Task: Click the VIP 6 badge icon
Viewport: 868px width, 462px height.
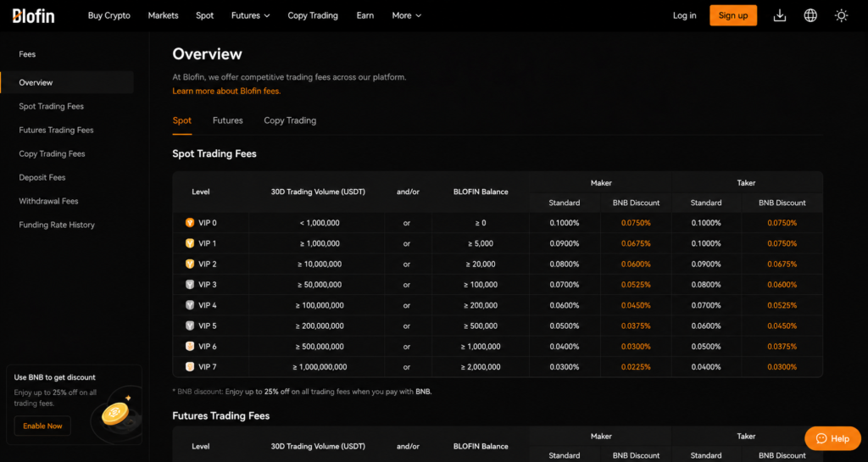Action: pos(190,347)
